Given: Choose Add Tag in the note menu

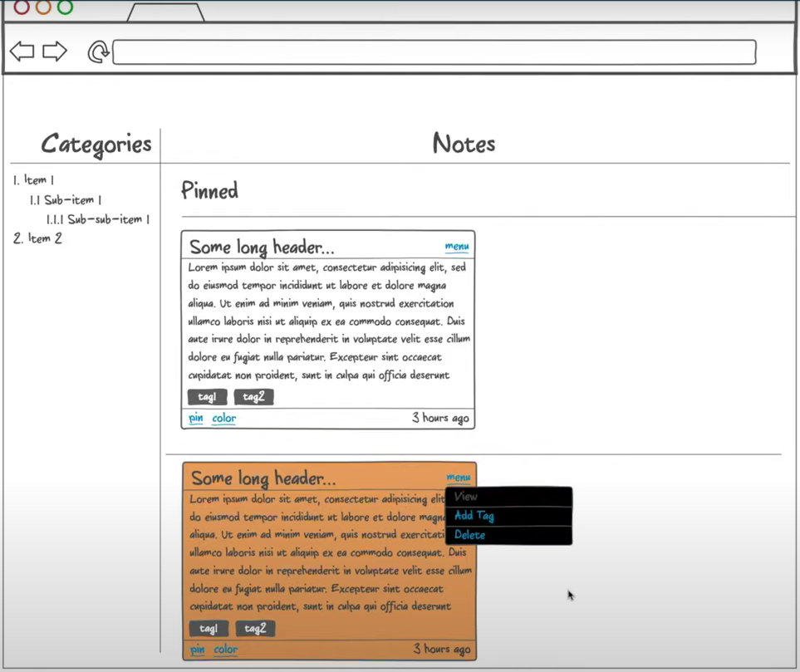Looking at the screenshot, I should [508, 516].
